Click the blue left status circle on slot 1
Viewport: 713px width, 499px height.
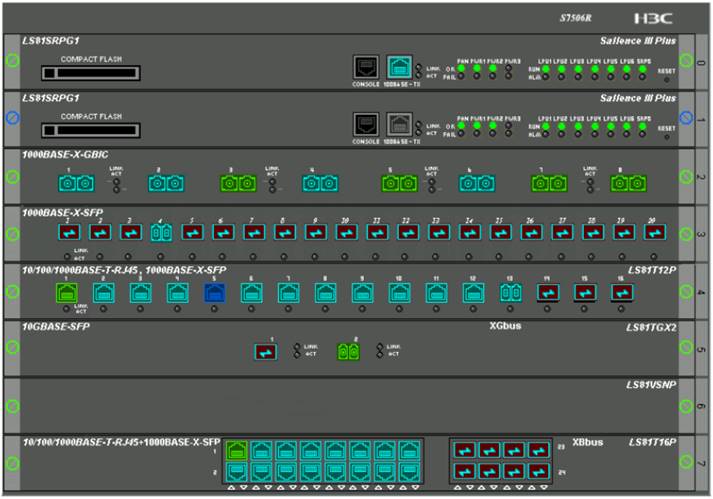click(x=12, y=118)
